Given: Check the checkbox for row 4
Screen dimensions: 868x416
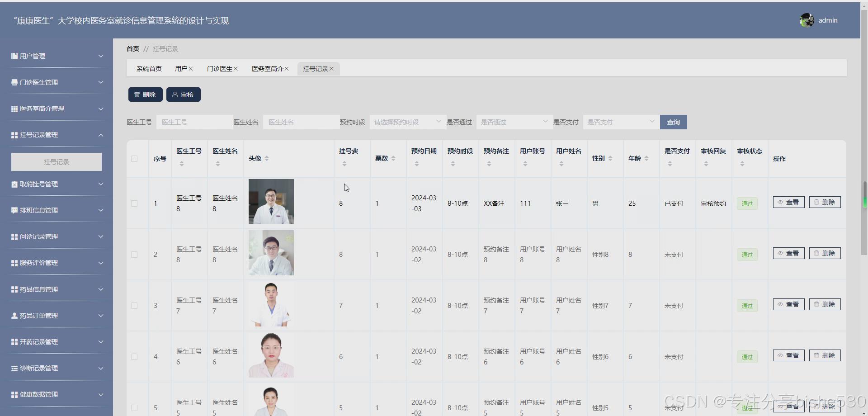Looking at the screenshot, I should tap(134, 357).
